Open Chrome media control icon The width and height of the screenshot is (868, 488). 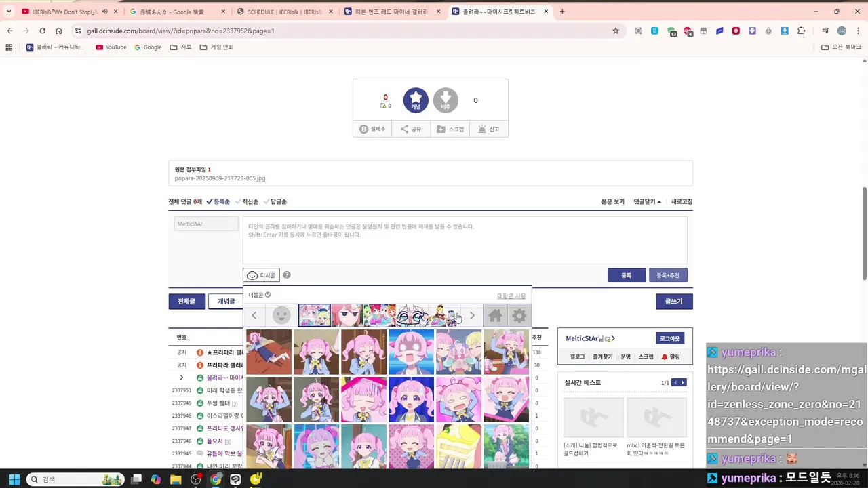point(825,30)
